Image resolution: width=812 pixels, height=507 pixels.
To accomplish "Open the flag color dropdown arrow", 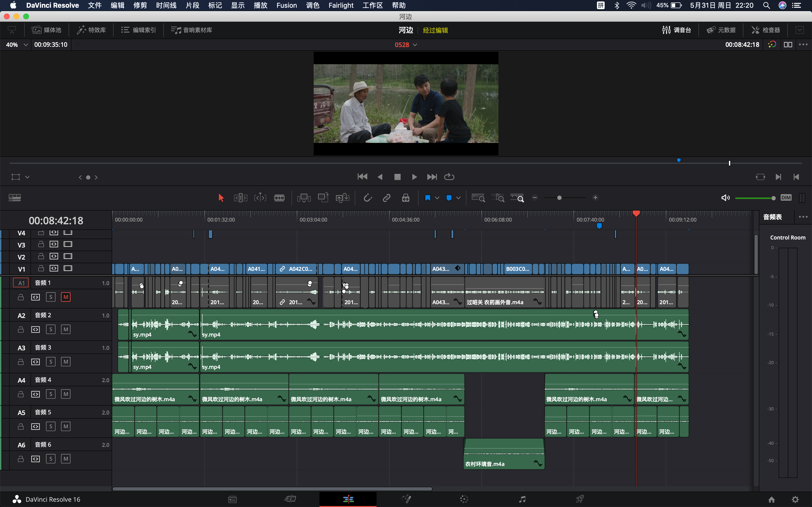I will [x=437, y=198].
